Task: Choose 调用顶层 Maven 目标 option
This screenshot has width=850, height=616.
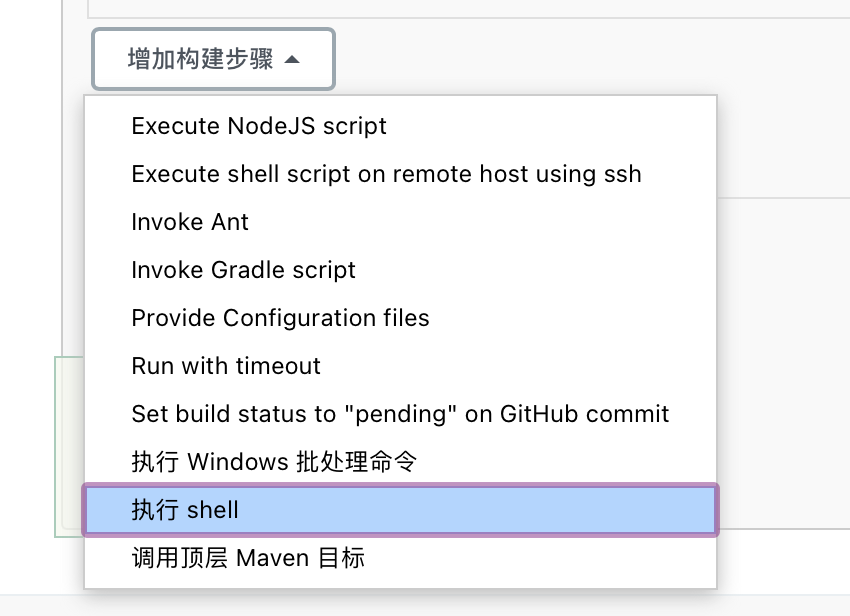Action: click(x=401, y=558)
